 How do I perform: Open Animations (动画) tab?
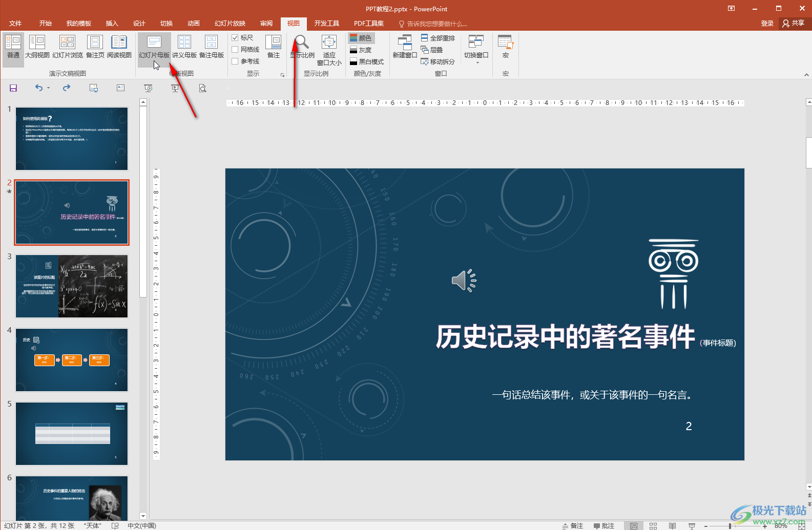point(194,24)
